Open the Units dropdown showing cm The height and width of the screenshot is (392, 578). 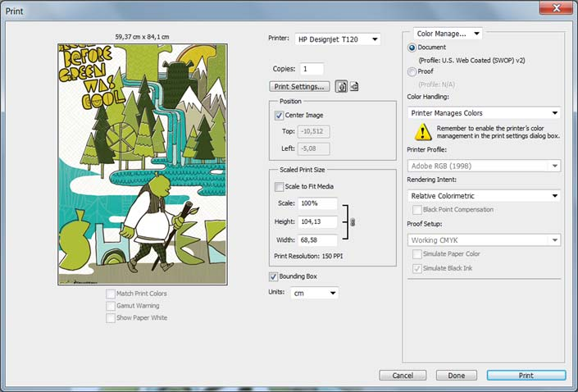click(x=314, y=293)
